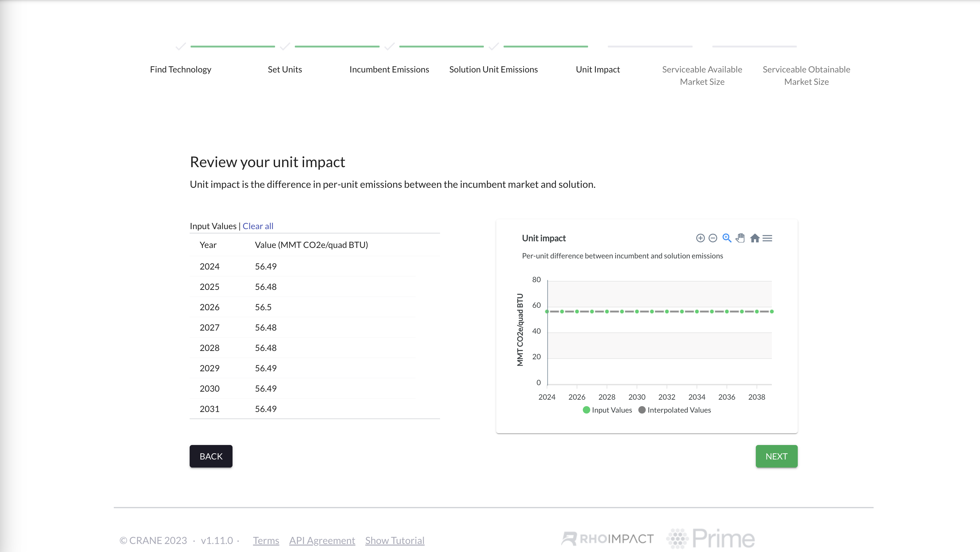Go to the Incumbent Emissions step
The image size is (980, 552).
389,70
